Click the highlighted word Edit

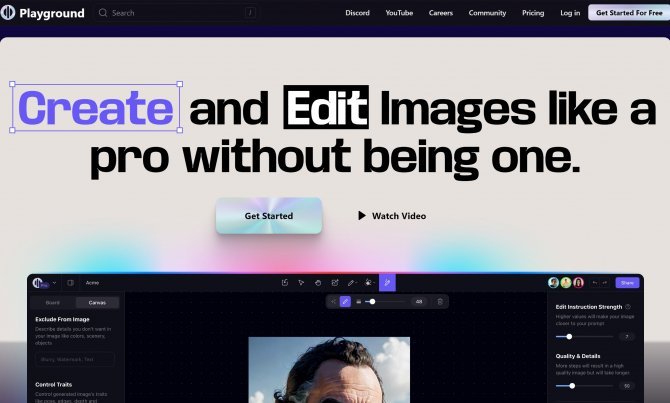[x=326, y=107]
